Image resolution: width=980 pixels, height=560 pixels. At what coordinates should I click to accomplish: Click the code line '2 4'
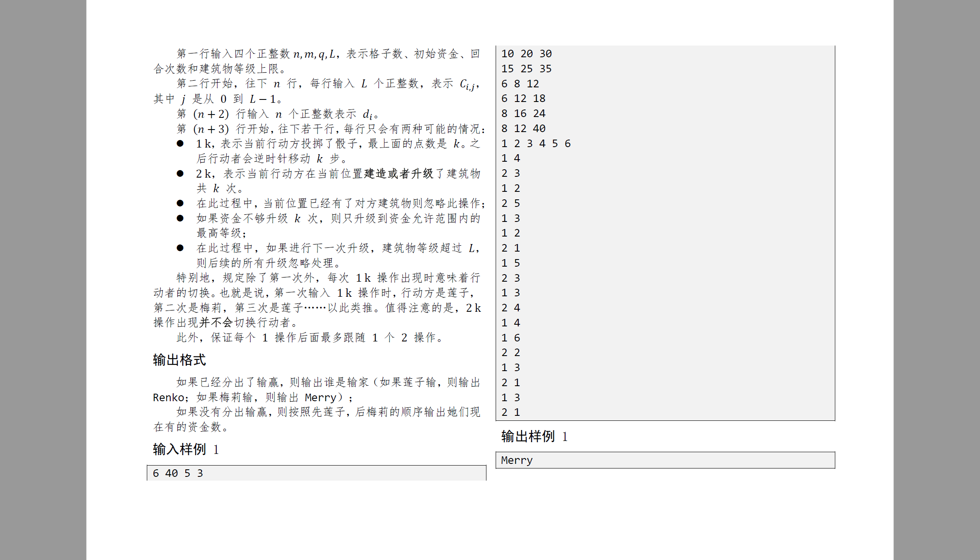[x=511, y=308]
